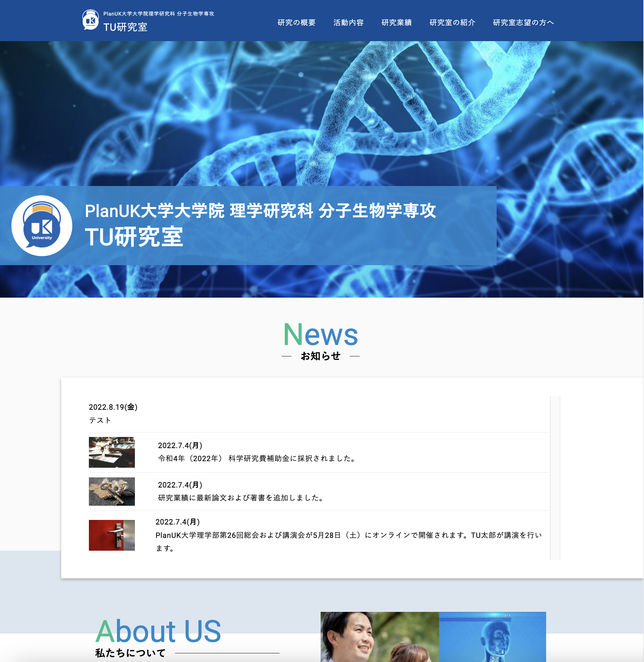Click the news list vertical scrollbar
Screen dimensions: 644x662
(555, 478)
